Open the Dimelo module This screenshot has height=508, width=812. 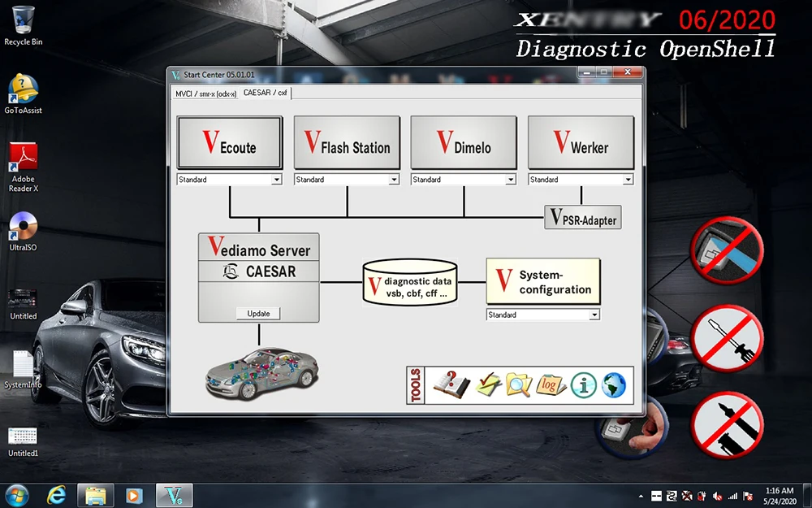coord(464,144)
